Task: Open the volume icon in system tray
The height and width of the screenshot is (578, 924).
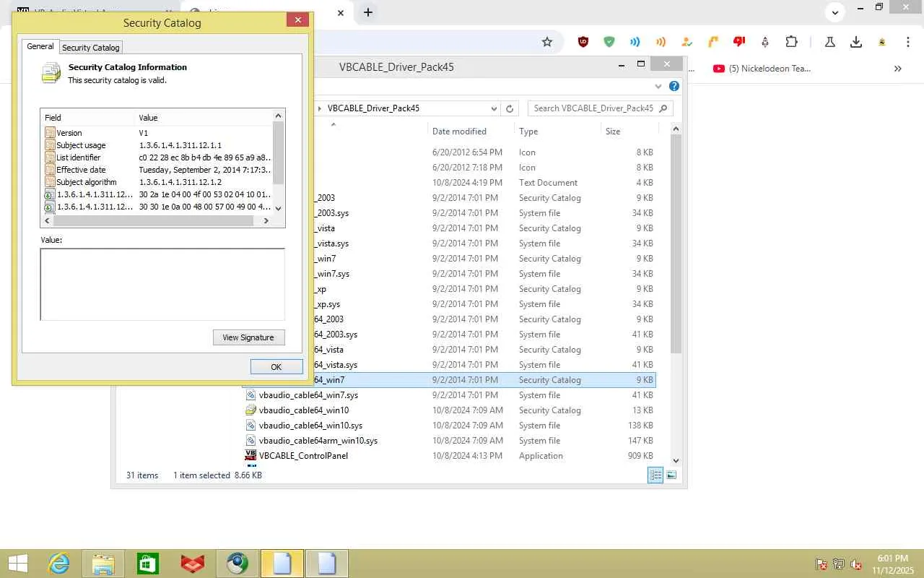Action: click(856, 564)
